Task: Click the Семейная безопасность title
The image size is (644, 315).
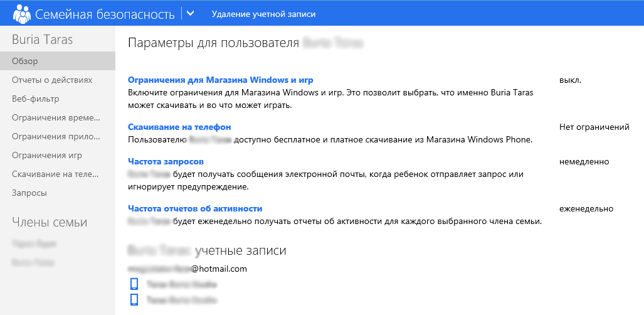Action: pos(105,14)
